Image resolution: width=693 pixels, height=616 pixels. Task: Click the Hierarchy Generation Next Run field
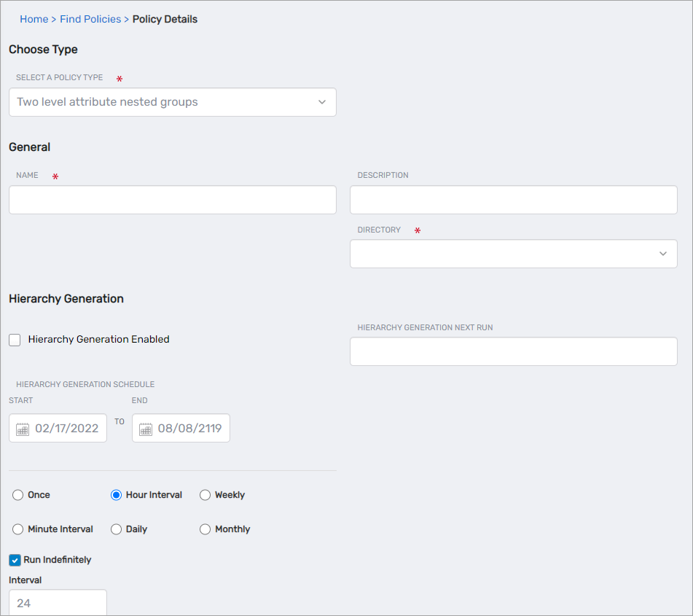pos(513,352)
